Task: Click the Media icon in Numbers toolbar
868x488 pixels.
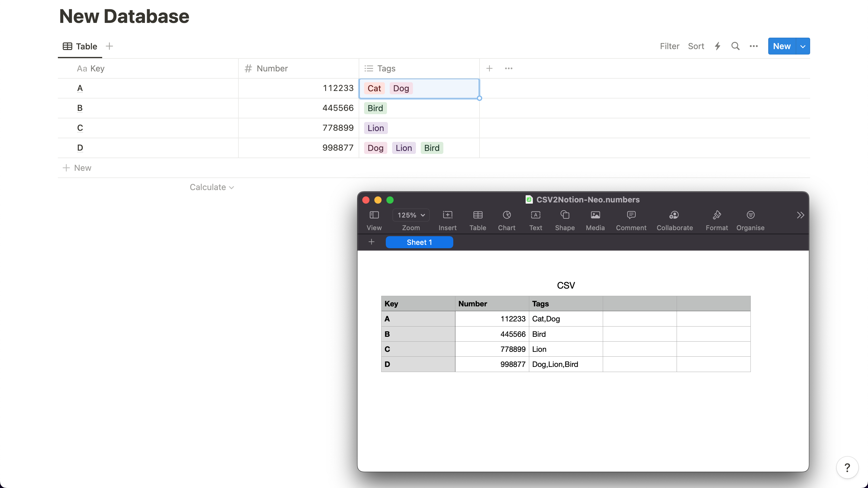Action: (595, 216)
